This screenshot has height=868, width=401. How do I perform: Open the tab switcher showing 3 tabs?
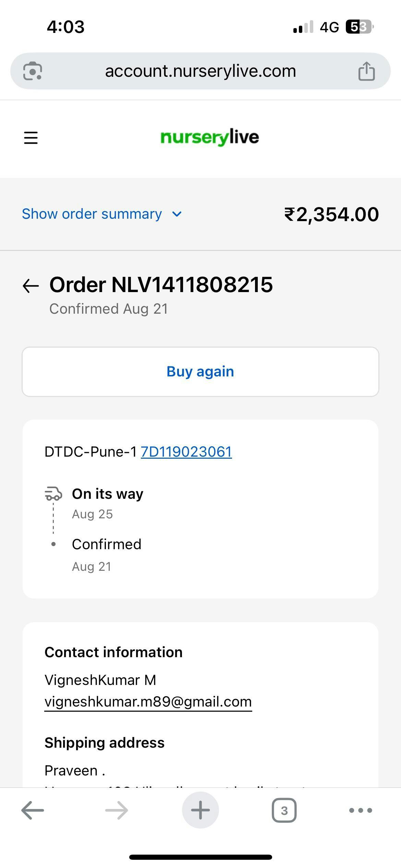coord(284,810)
